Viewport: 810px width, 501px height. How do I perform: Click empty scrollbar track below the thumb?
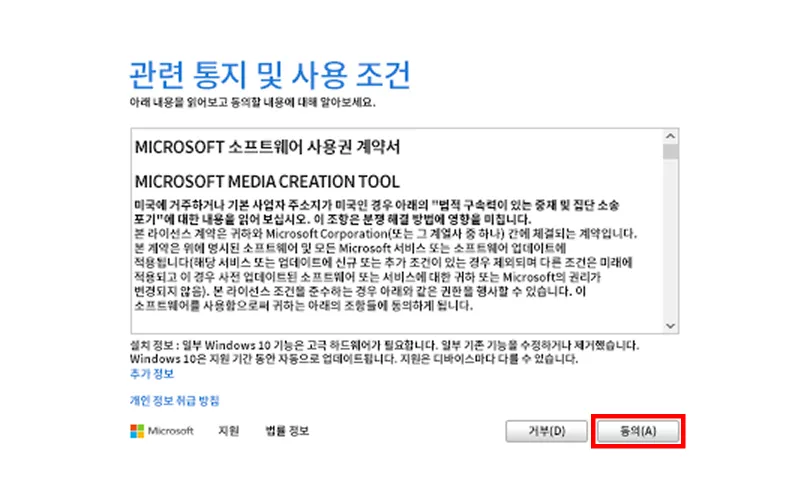tap(670, 240)
